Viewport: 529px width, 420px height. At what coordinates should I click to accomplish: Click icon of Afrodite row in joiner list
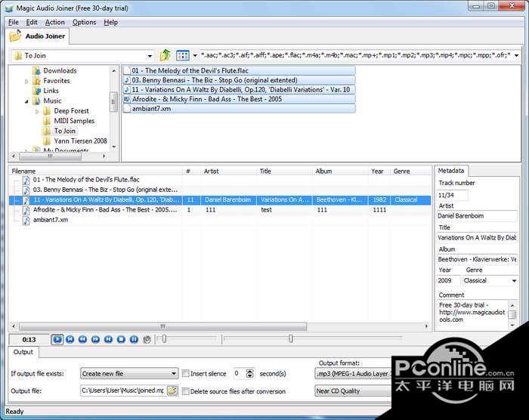pos(26,210)
